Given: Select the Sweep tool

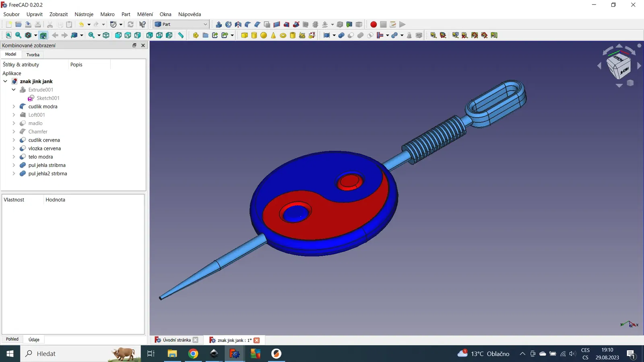Looking at the screenshot, I should click(x=296, y=25).
